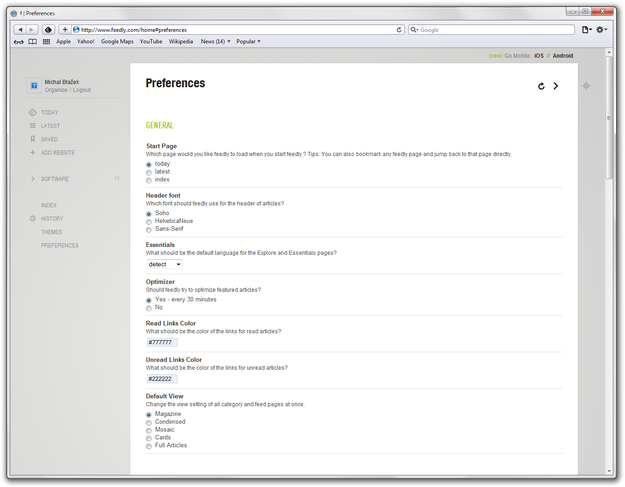625x487 pixels.
Task: Open the YouTube bookmark
Action: (x=151, y=41)
